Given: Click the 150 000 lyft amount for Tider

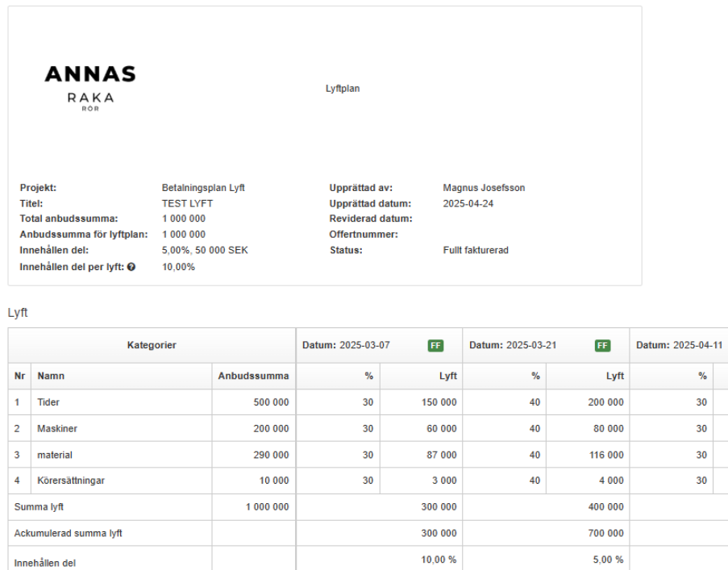Looking at the screenshot, I should 439,402.
